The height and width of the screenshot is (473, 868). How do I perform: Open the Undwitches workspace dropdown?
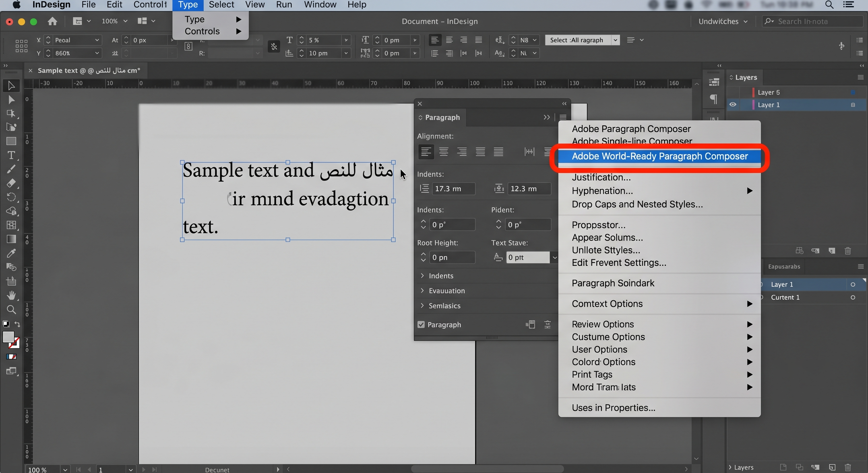point(723,22)
